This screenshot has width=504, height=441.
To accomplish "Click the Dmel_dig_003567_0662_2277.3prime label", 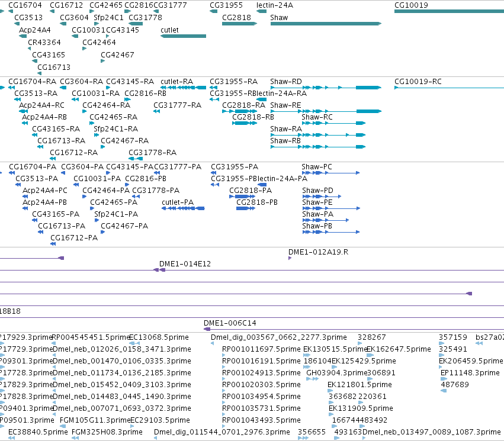I will coord(279,337).
